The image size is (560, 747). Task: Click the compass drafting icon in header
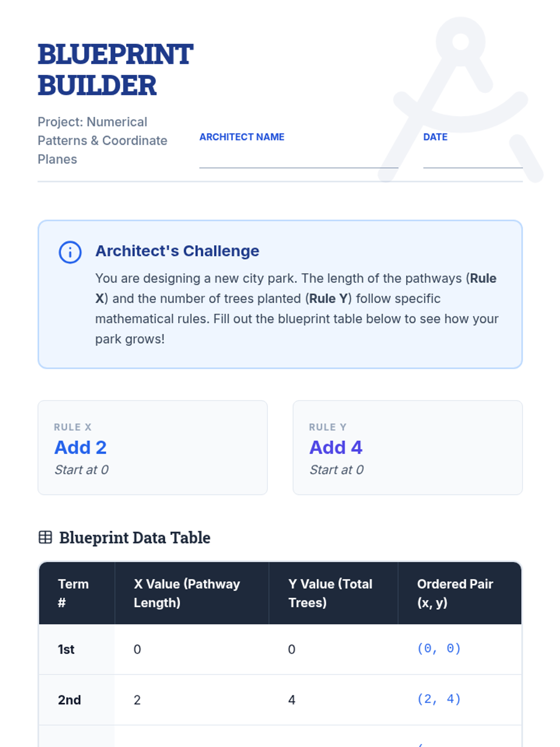(x=461, y=98)
